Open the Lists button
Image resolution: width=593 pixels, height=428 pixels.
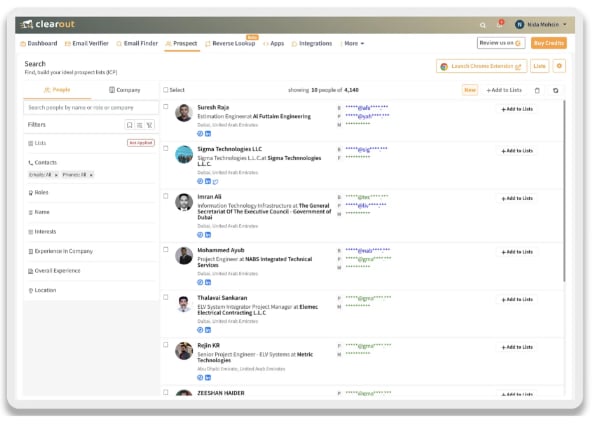pyautogui.click(x=539, y=66)
